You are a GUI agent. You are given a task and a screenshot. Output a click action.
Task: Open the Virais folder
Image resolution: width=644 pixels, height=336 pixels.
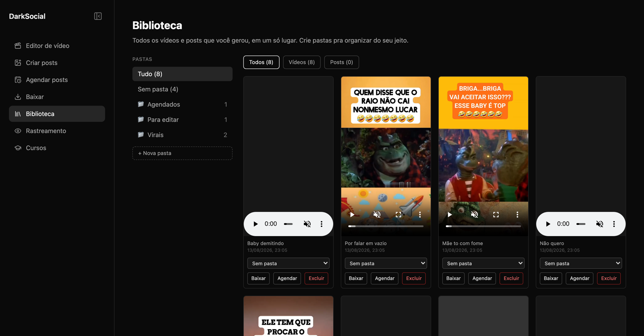(x=182, y=135)
